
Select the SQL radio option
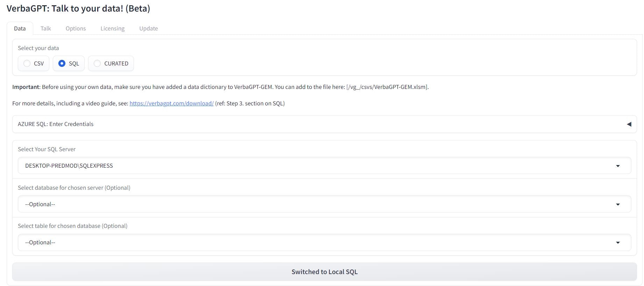[69, 63]
